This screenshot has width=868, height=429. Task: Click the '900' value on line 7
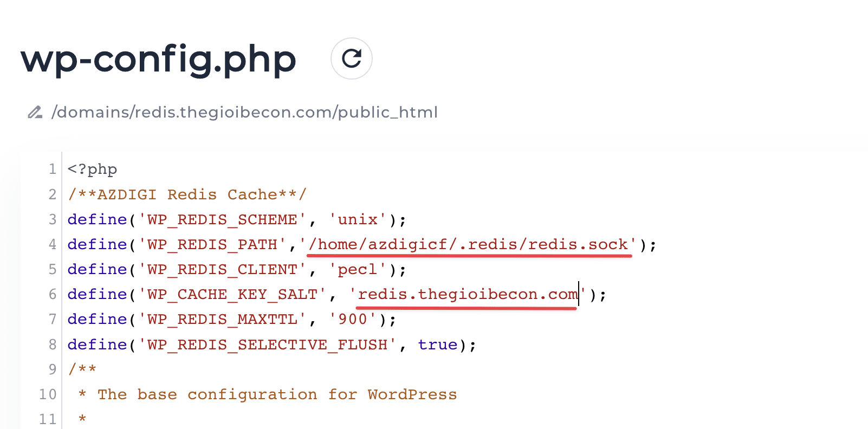[353, 319]
